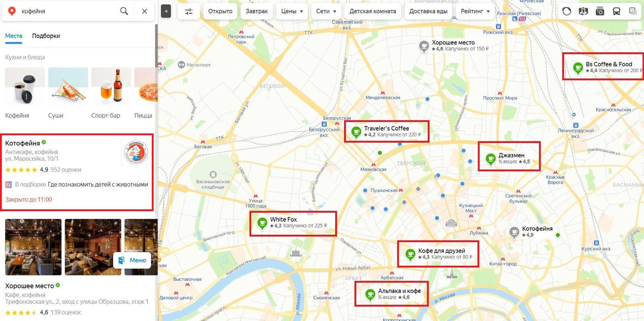Toggle the Завтрак filter chip
Screen dimensions: 644x321
pyautogui.click(x=257, y=11)
